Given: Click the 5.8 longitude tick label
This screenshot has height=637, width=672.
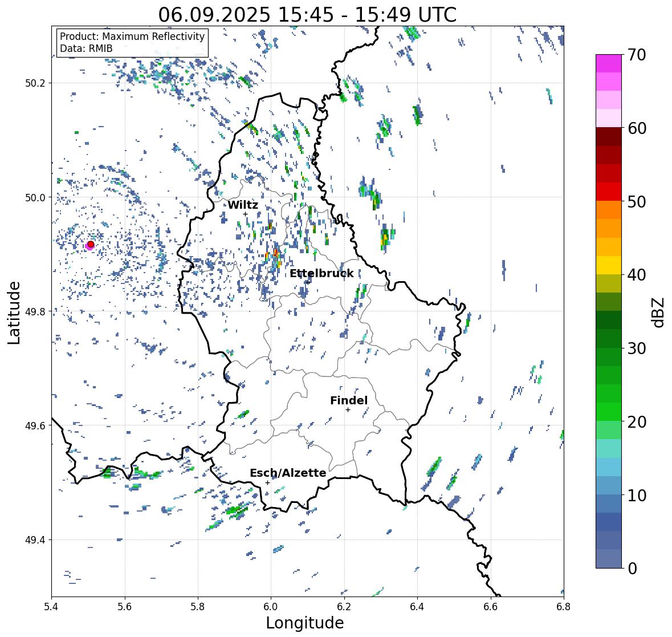Looking at the screenshot, I should pos(198,607).
